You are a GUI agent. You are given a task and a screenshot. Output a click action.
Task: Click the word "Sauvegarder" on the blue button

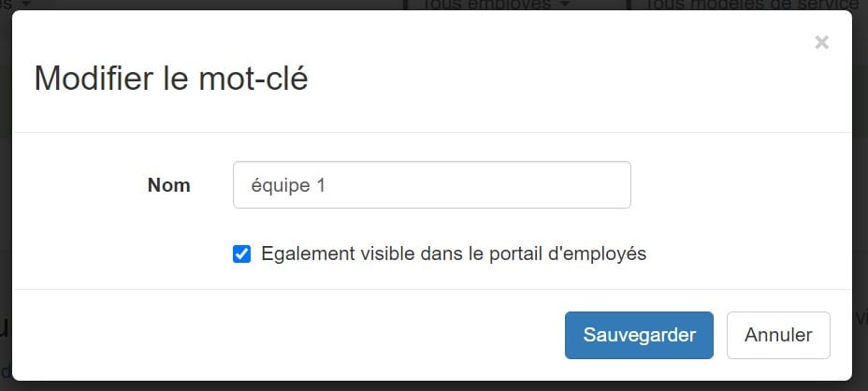tap(639, 335)
